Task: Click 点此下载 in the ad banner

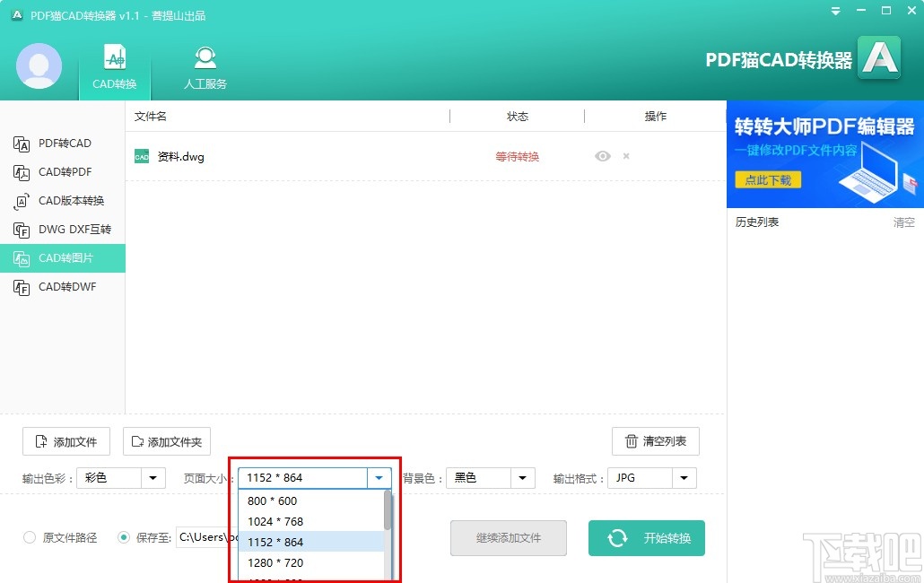Action: [x=767, y=179]
